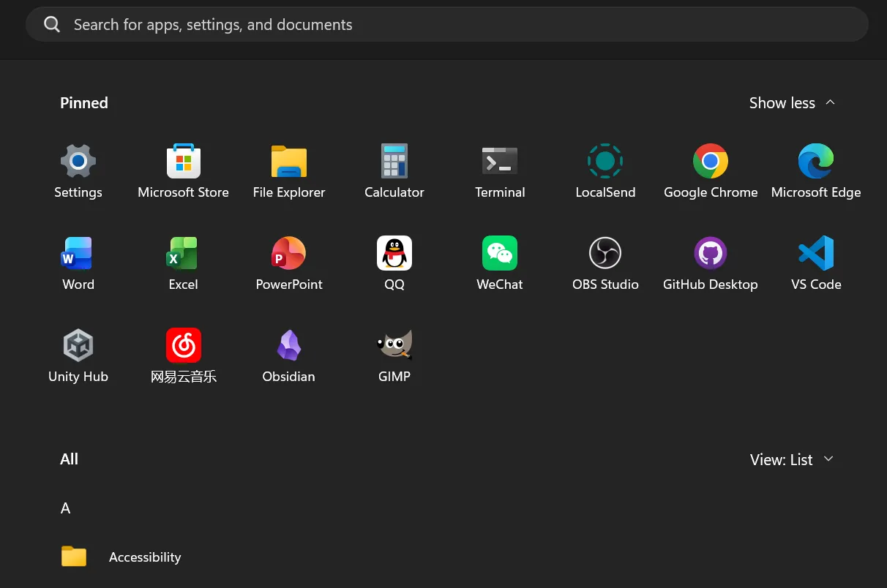Open PowerPoint
Image resolution: width=887 pixels, height=588 pixels.
point(289,263)
